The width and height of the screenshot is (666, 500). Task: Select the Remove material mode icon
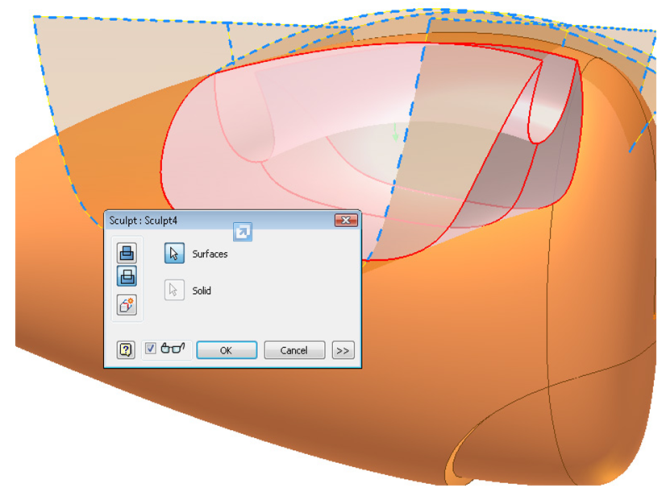pyautogui.click(x=127, y=276)
